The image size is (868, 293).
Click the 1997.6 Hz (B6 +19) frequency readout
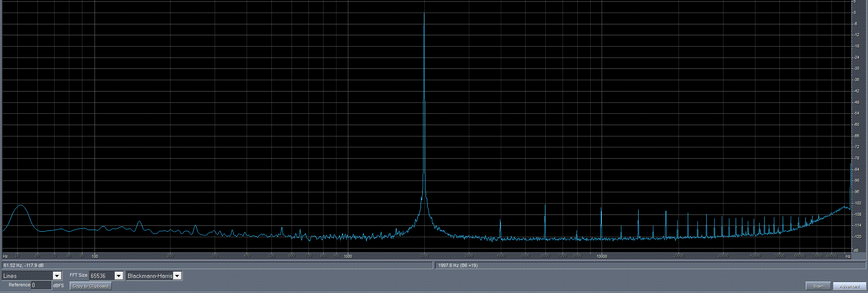pos(458,265)
